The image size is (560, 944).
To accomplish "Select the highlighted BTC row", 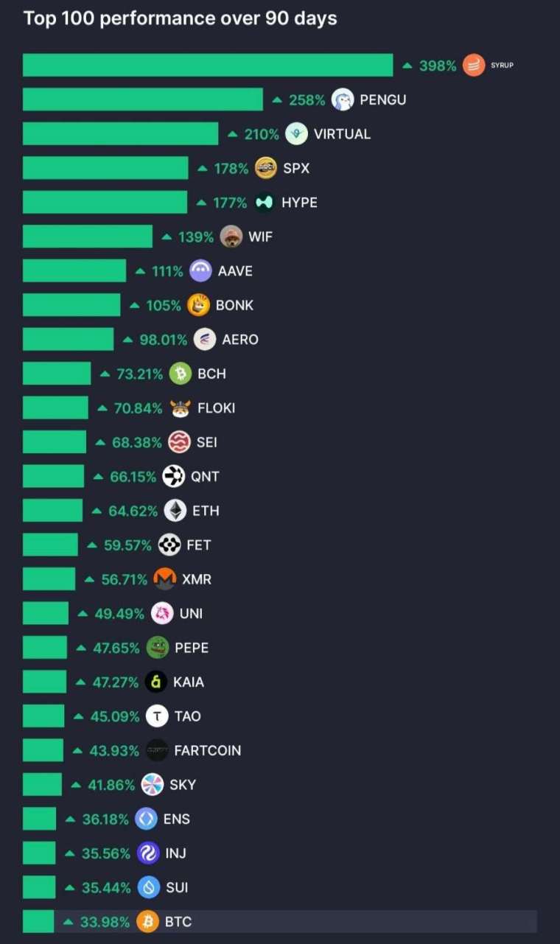I will click(280, 922).
